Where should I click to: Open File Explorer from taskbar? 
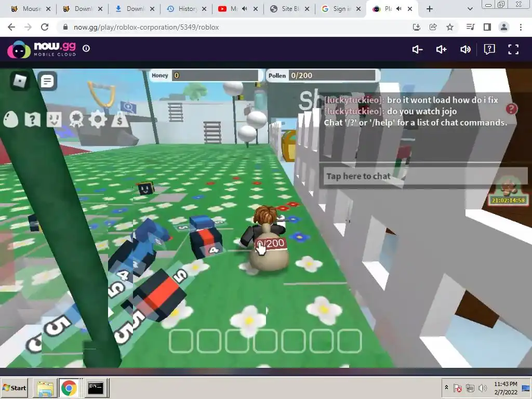[x=45, y=388]
